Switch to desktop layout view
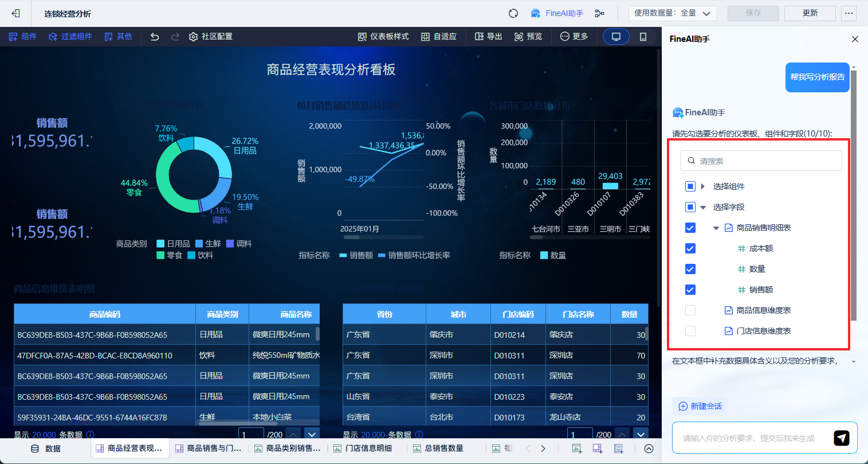The height and width of the screenshot is (464, 868). 616,37
